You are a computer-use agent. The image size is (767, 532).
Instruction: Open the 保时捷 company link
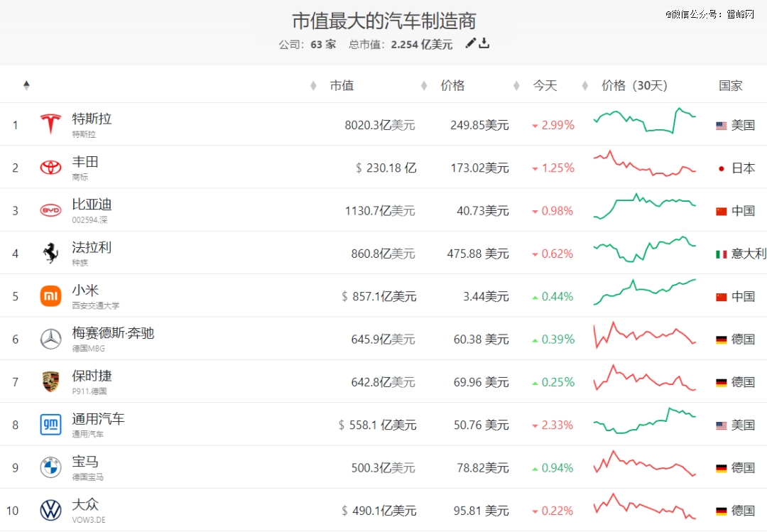pos(92,376)
